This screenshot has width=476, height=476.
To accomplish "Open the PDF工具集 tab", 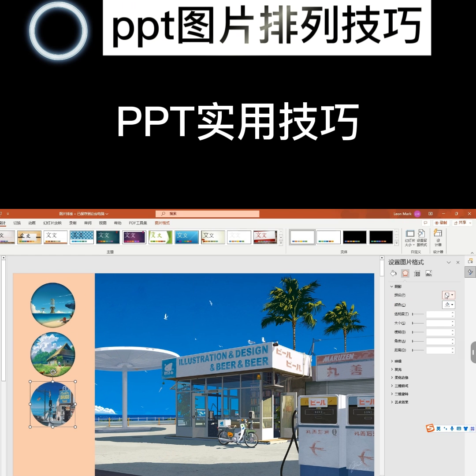I will (x=138, y=223).
